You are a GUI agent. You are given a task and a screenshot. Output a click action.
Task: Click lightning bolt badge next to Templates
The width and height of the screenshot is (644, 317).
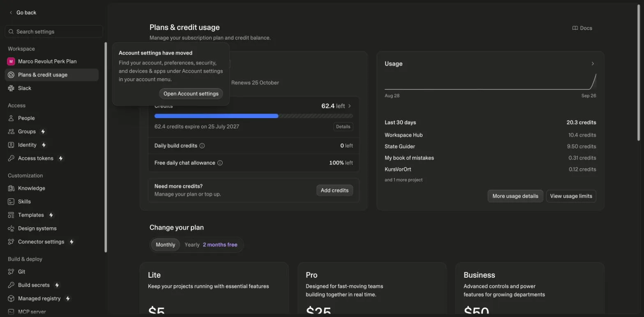(x=51, y=215)
